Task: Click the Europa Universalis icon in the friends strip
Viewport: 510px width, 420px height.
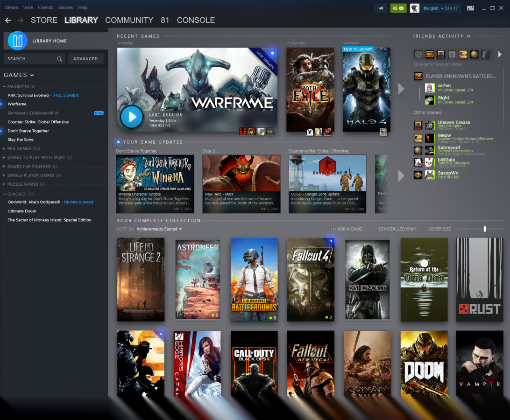Action: point(474,54)
